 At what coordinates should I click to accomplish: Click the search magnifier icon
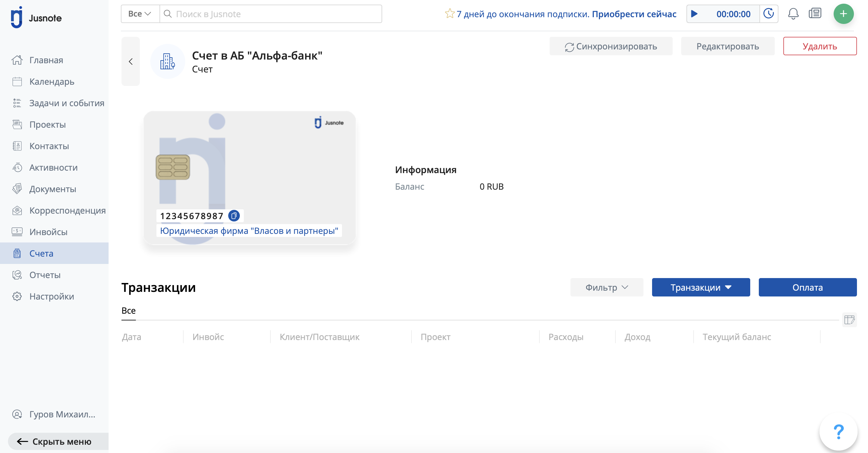[167, 14]
